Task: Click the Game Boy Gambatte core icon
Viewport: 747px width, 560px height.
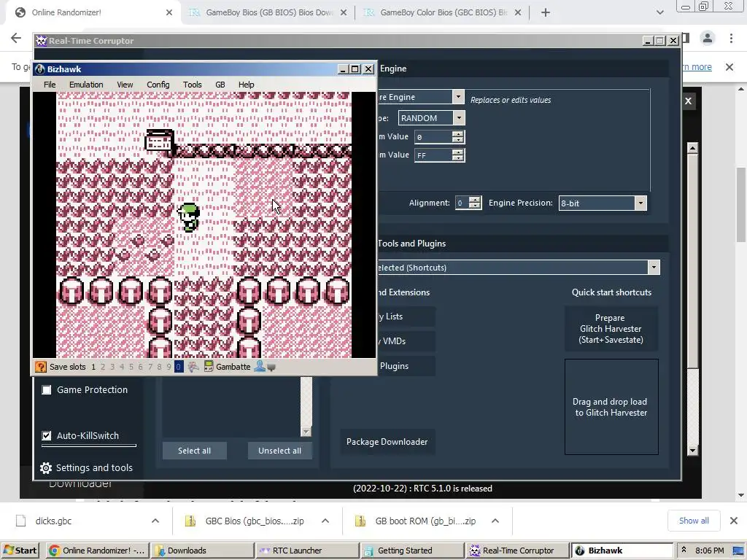Action: (x=208, y=366)
